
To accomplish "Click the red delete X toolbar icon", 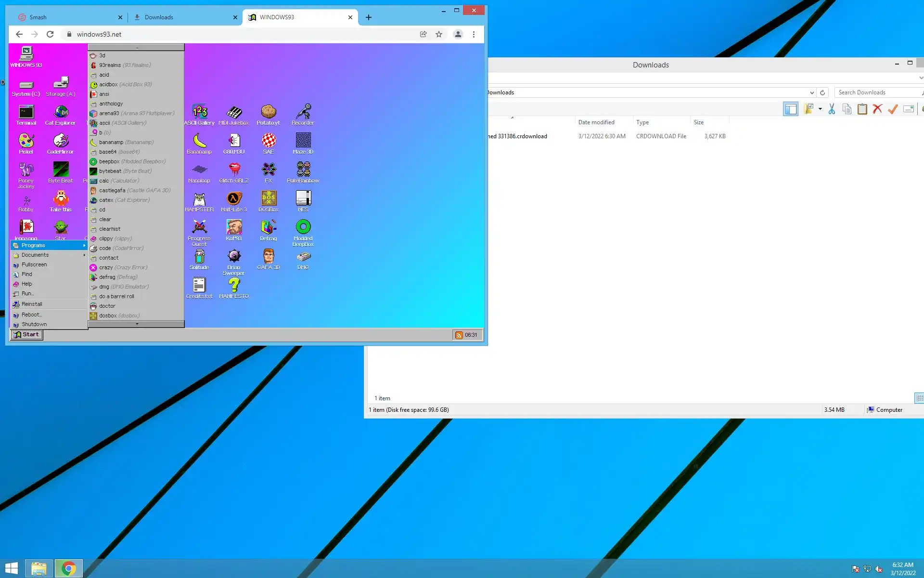I will (x=877, y=109).
